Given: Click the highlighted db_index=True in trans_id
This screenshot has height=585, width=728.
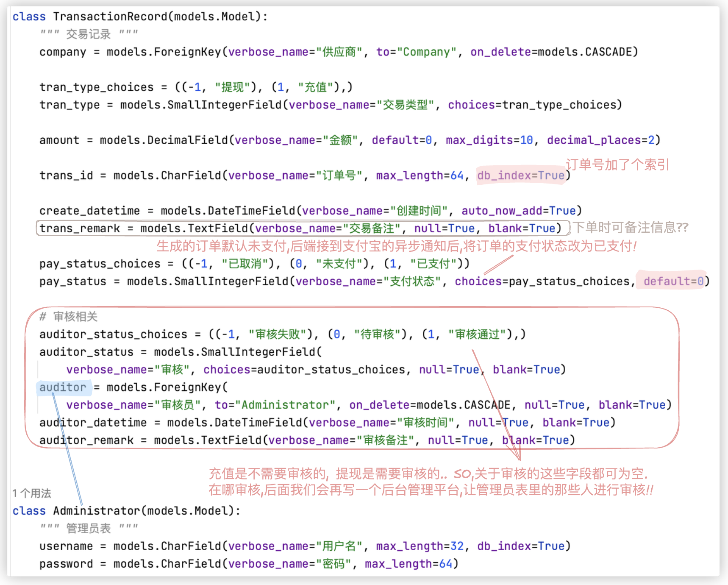Looking at the screenshot, I should click(x=521, y=175).
